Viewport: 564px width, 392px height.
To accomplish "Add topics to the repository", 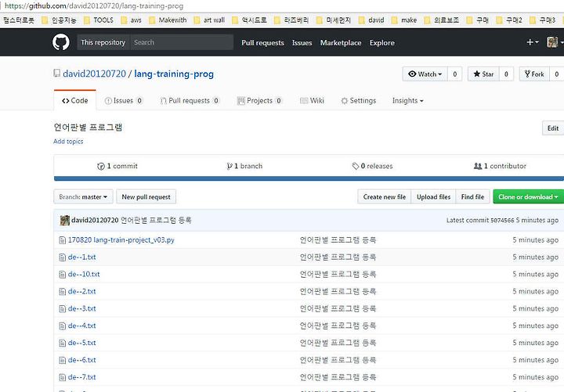I will pos(68,142).
